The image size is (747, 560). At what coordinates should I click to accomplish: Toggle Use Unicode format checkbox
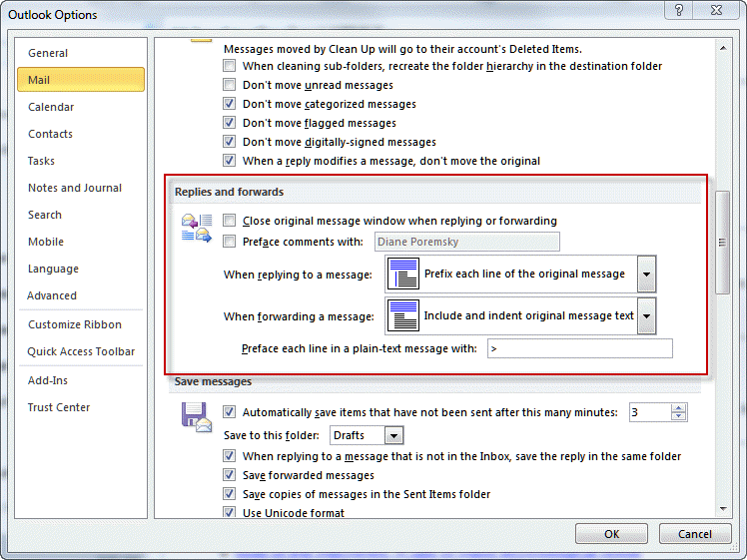229,512
